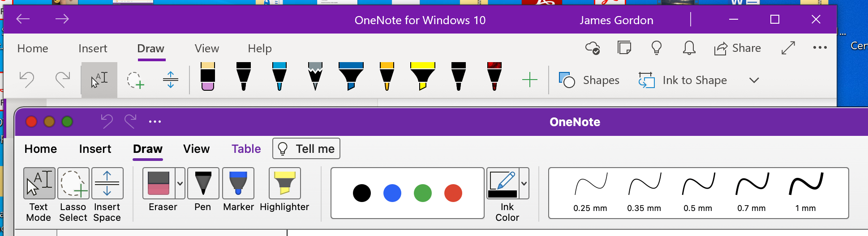
Task: Select the light blue pen in Windows OneNote
Action: click(279, 76)
